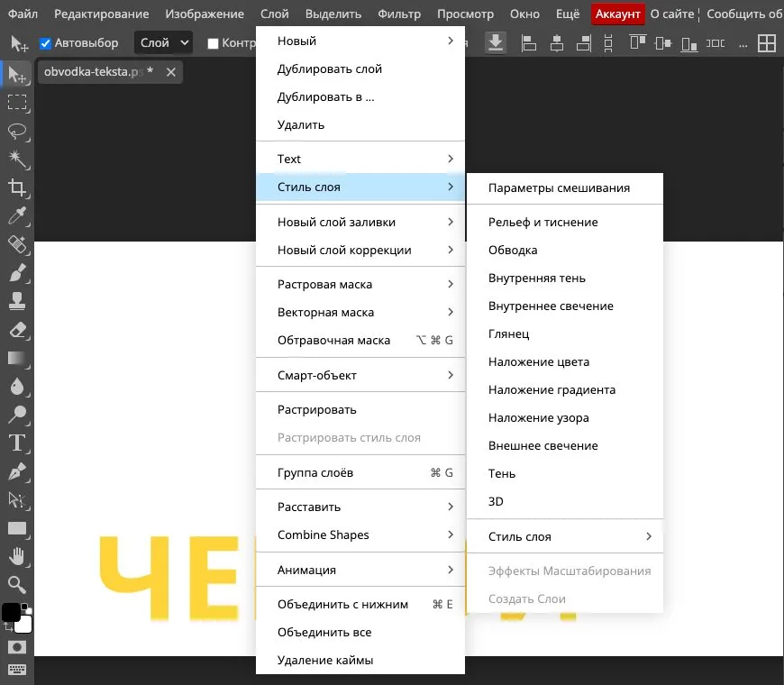This screenshot has height=685, width=784.
Task: Toggle Quick Mask mode icon
Action: (x=17, y=647)
